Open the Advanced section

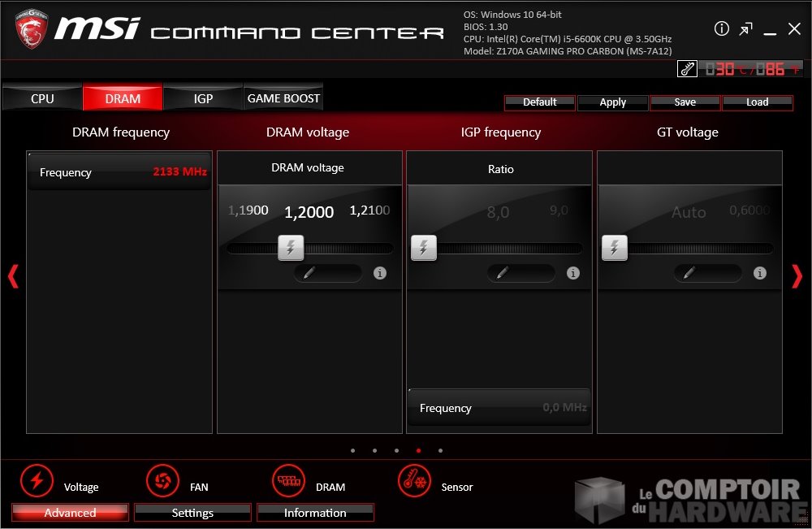(x=70, y=513)
